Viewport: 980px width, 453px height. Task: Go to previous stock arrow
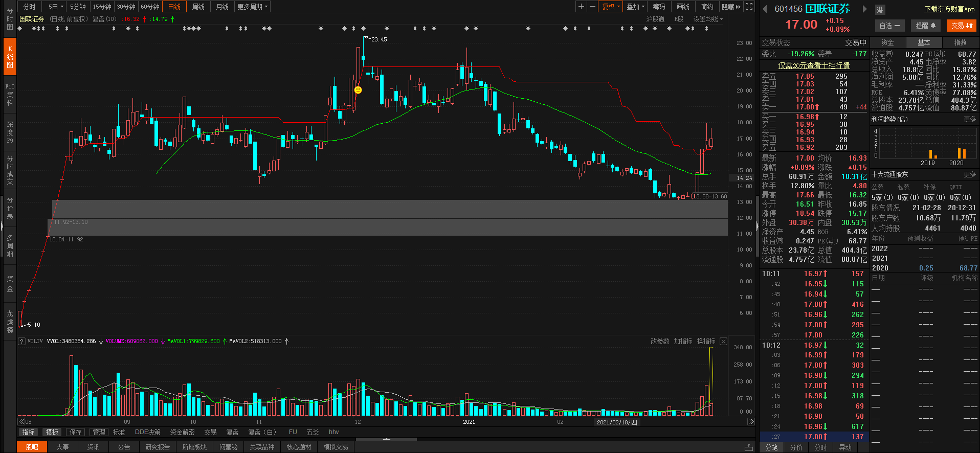coord(765,9)
